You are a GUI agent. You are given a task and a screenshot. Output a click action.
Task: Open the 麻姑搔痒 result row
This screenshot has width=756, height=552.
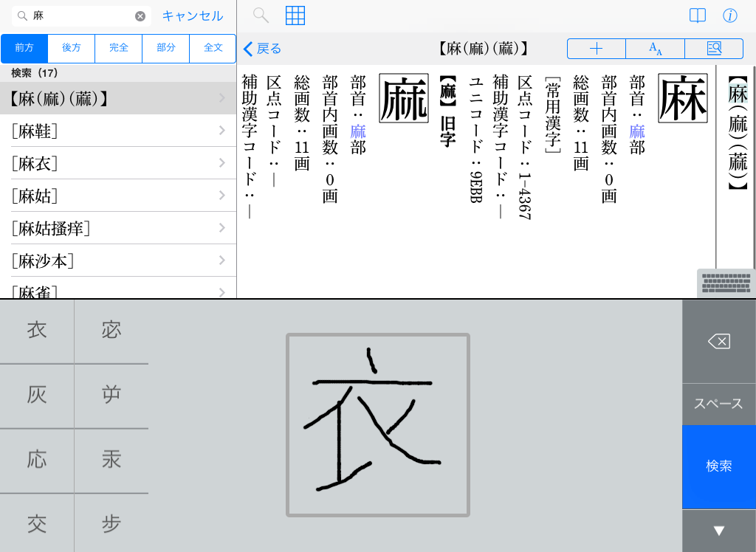[x=118, y=228]
